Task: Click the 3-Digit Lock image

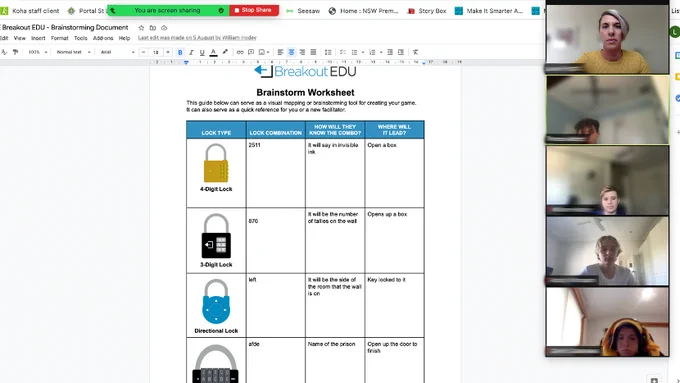Action: 216,236
